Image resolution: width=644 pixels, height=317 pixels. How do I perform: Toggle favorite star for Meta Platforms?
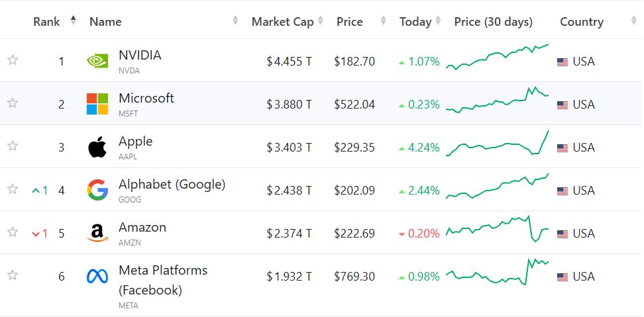click(13, 275)
